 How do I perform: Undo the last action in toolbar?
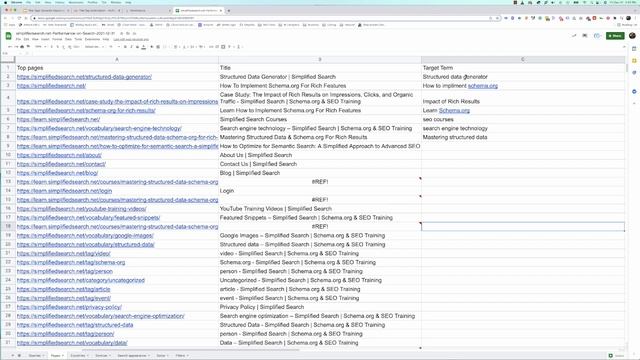[10, 47]
